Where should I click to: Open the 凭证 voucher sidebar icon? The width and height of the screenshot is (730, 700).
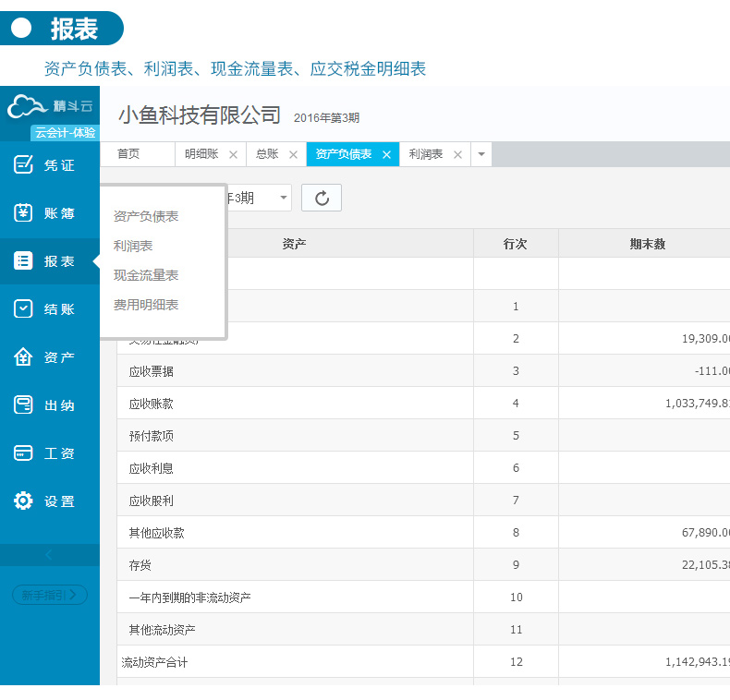click(x=23, y=165)
